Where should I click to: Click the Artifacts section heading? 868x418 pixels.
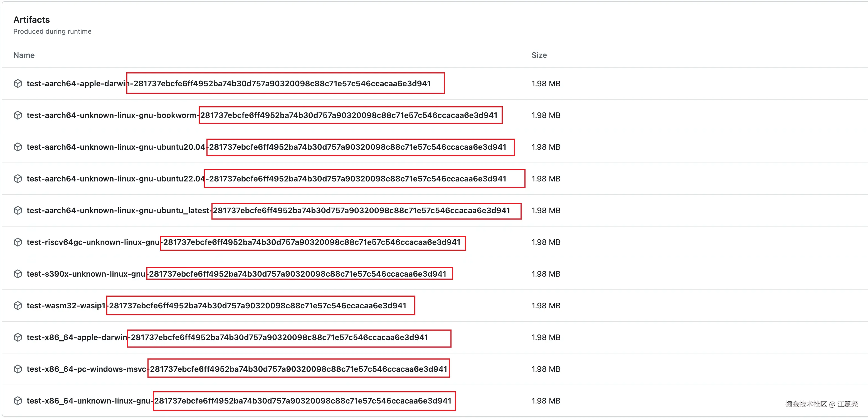point(32,19)
